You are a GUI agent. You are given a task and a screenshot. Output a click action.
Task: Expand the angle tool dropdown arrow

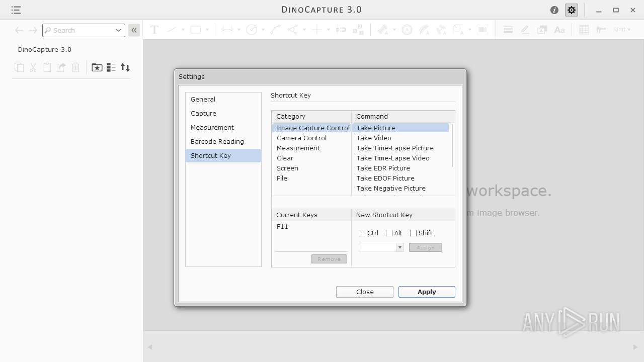(x=304, y=30)
